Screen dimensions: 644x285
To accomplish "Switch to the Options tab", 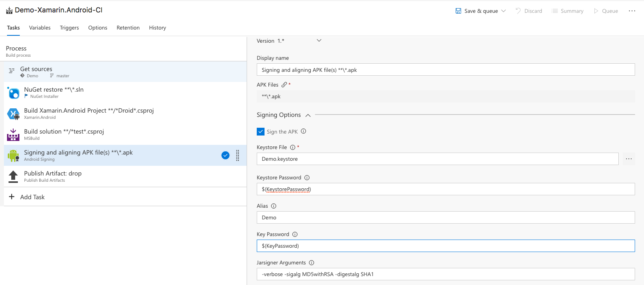I will 97,28.
